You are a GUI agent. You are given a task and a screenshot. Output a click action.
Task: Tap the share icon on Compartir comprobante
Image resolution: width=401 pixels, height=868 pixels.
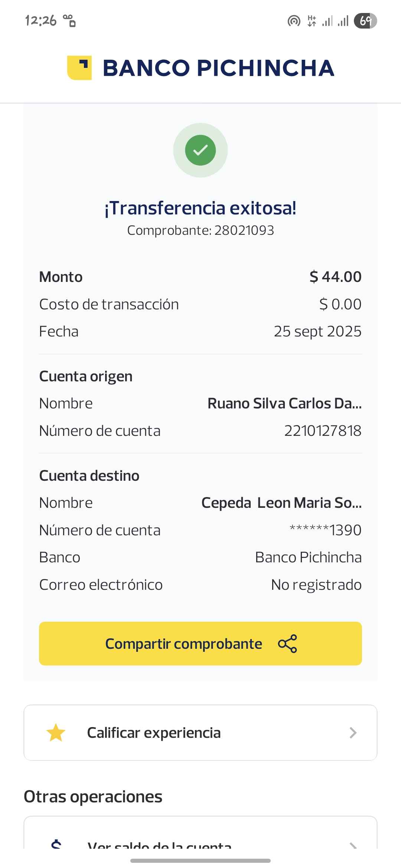click(287, 644)
